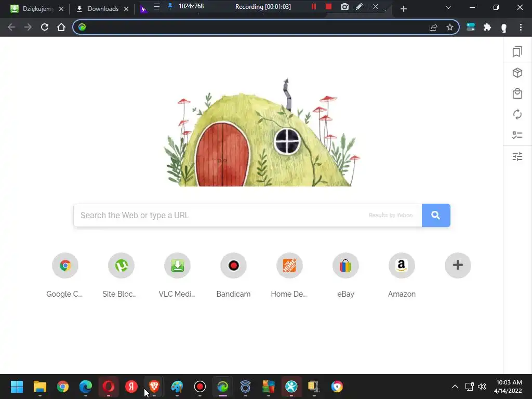Click the 3D cube sidebar icon

pyautogui.click(x=517, y=73)
